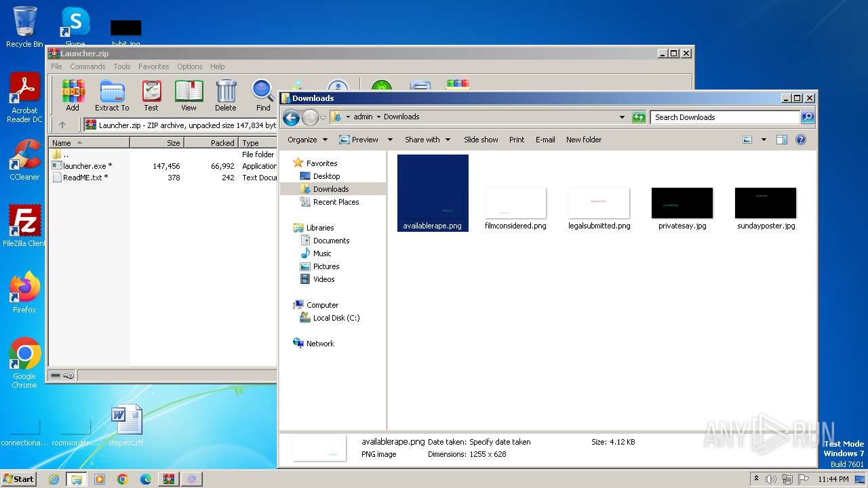Open WinRAR File menu
Image resolution: width=868 pixels, height=488 pixels.
coord(56,66)
